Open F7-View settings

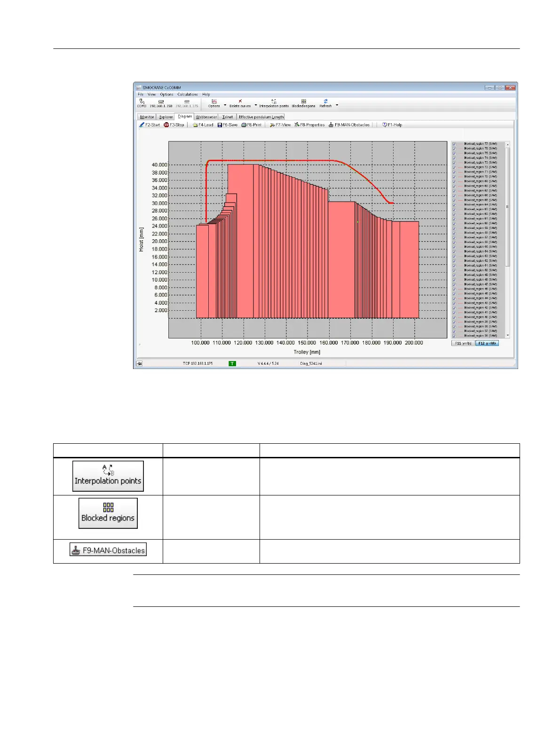pyautogui.click(x=280, y=125)
